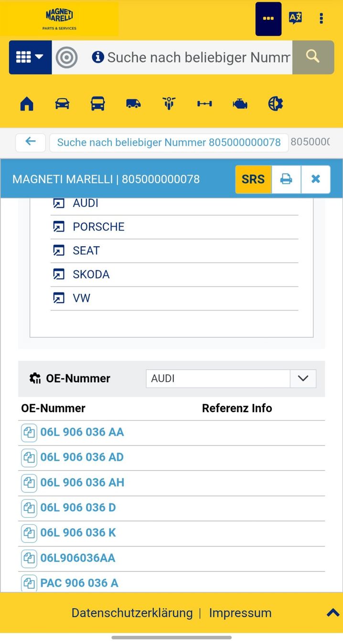Go back with the left arrow
The height and width of the screenshot is (644, 343).
coord(31,142)
